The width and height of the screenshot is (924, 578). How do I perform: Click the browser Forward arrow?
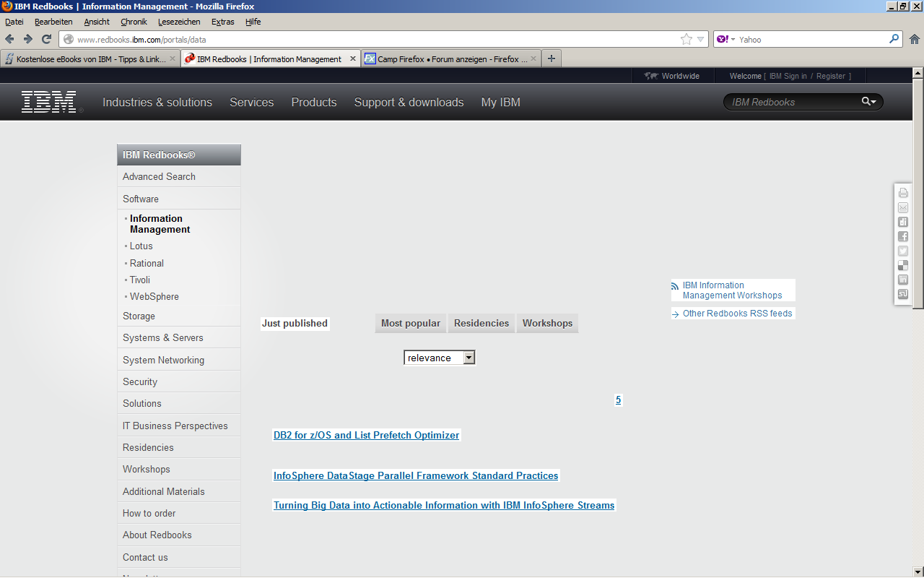[x=28, y=39]
